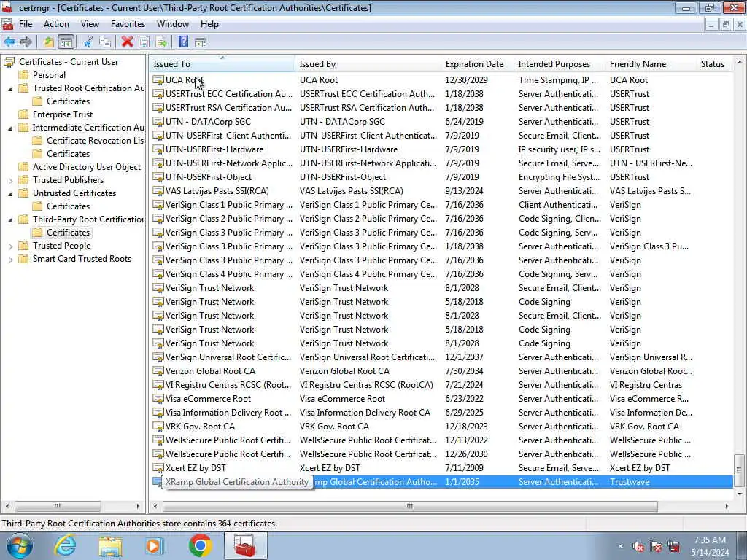
Task: Toggle the Show/Hide Console Tree icon
Action: (66, 42)
